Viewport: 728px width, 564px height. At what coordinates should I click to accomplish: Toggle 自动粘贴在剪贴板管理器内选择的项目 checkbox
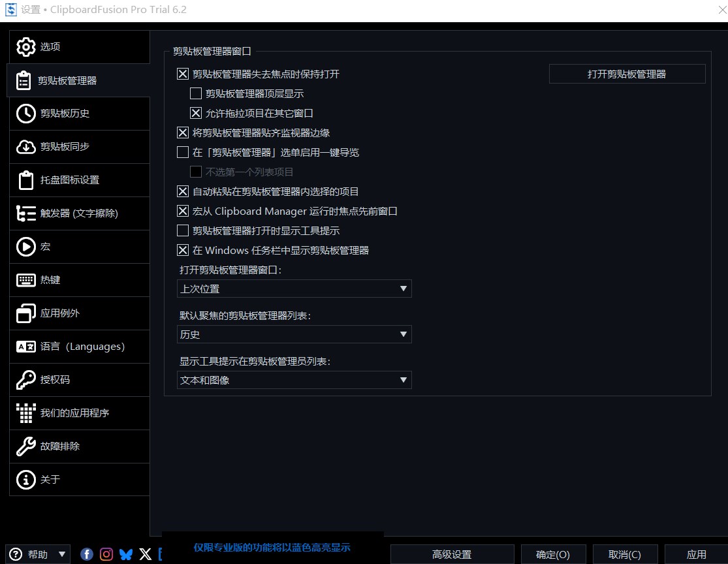tap(183, 192)
